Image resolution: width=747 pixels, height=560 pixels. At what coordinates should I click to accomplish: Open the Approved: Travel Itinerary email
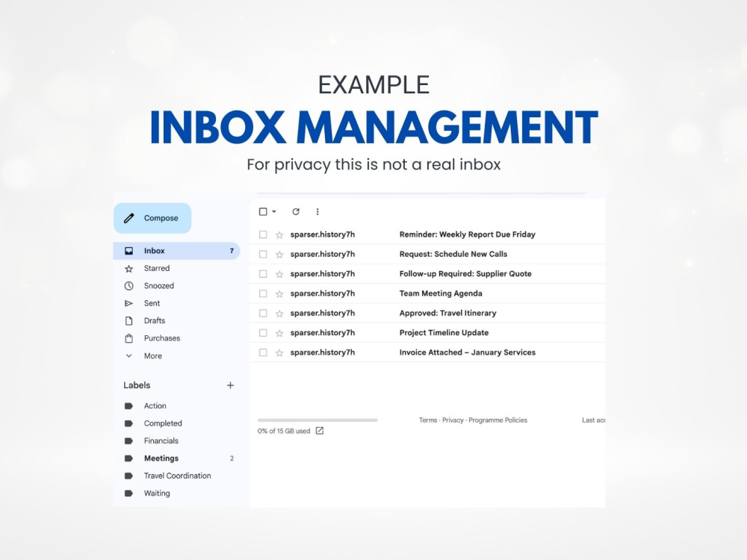point(427,314)
